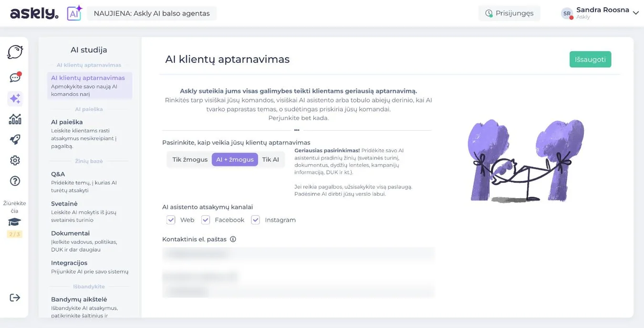Screen dimensions: 644x328
Task: Click the AI klientų aptarnavimas page title
Action: click(x=228, y=59)
